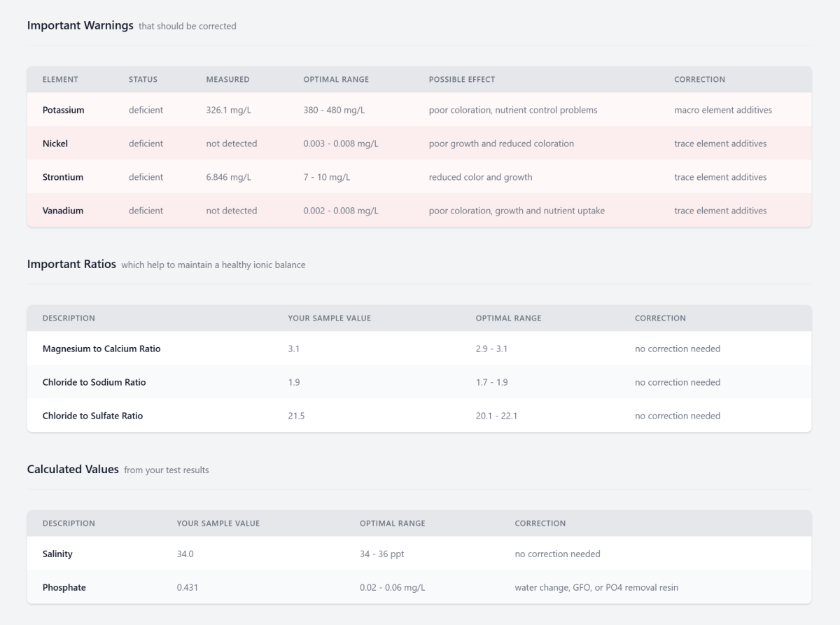Select the Strontium element name

(x=63, y=177)
